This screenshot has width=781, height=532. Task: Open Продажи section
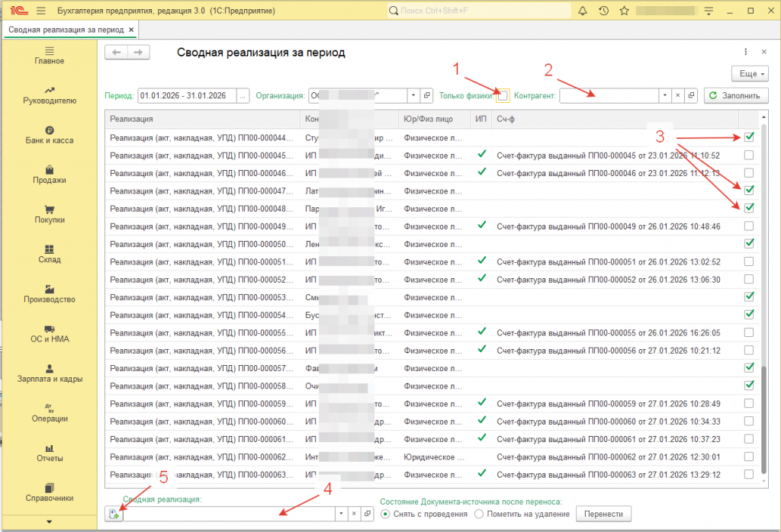(50, 175)
